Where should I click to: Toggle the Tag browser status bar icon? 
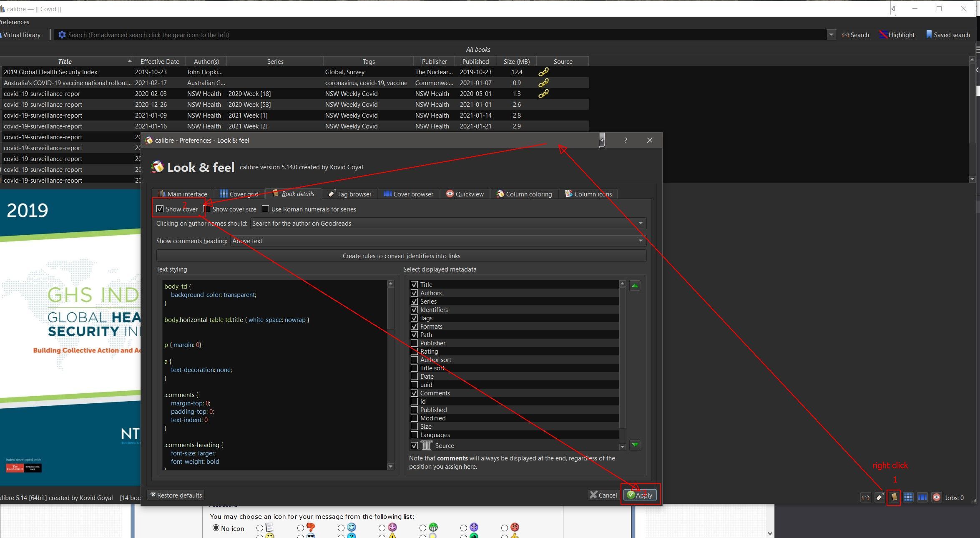pos(879,497)
